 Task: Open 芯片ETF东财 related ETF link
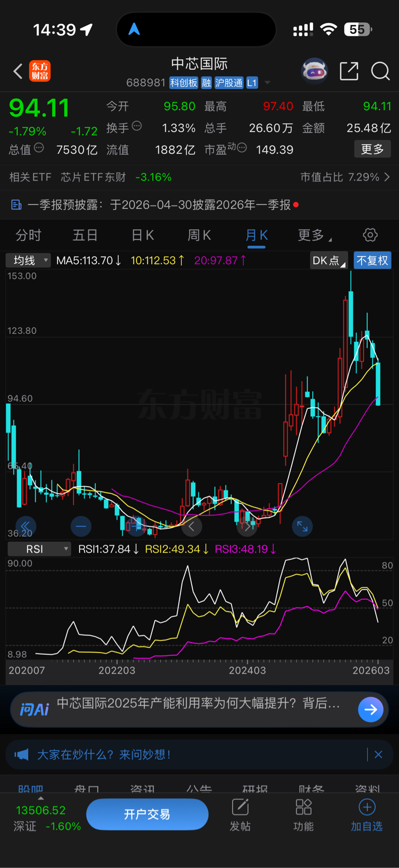click(93, 177)
